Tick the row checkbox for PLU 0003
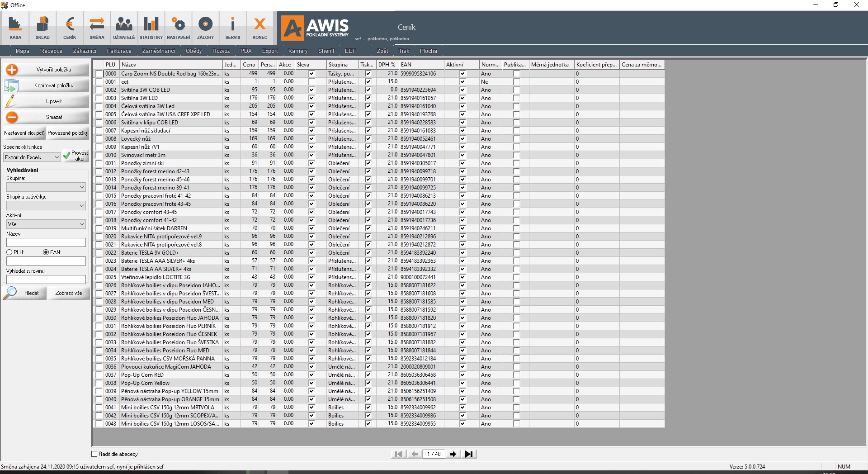The image size is (868, 474). point(99,98)
